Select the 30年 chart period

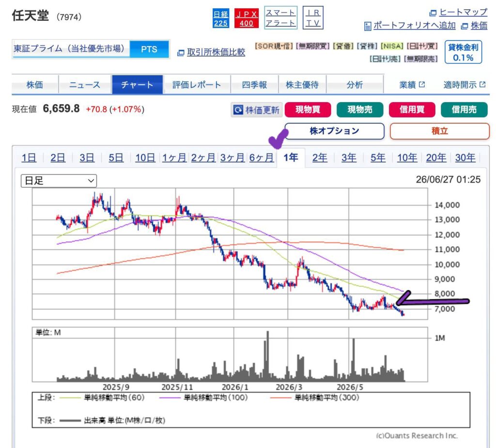pyautogui.click(x=465, y=157)
